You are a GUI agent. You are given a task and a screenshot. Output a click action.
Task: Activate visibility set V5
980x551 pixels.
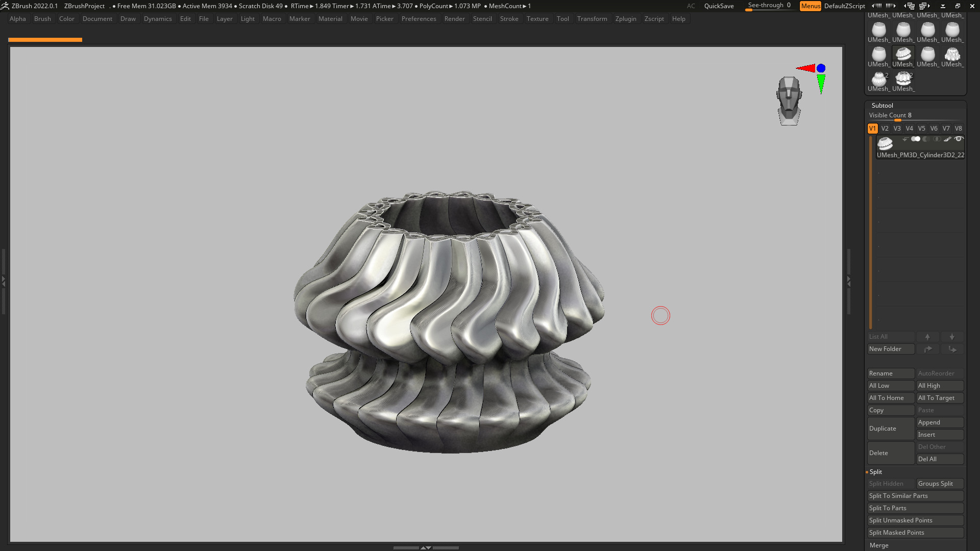click(x=921, y=129)
